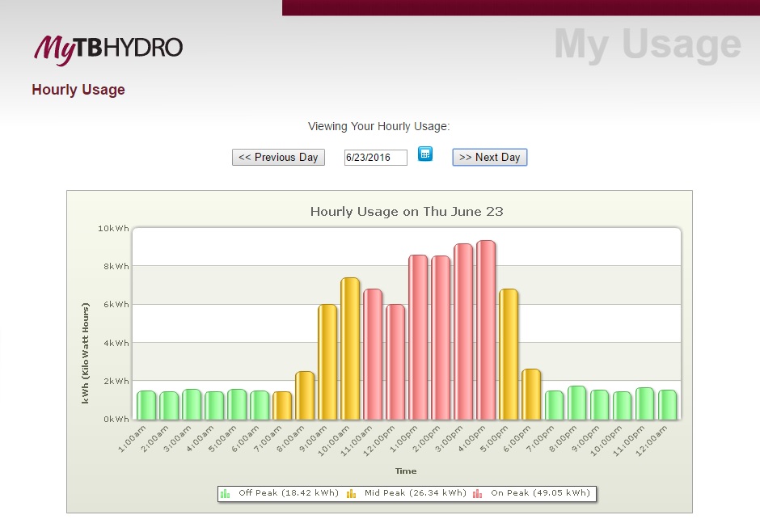This screenshot has width=760, height=532.
Task: Click the 4:00am off peak bar
Action: pos(213,406)
